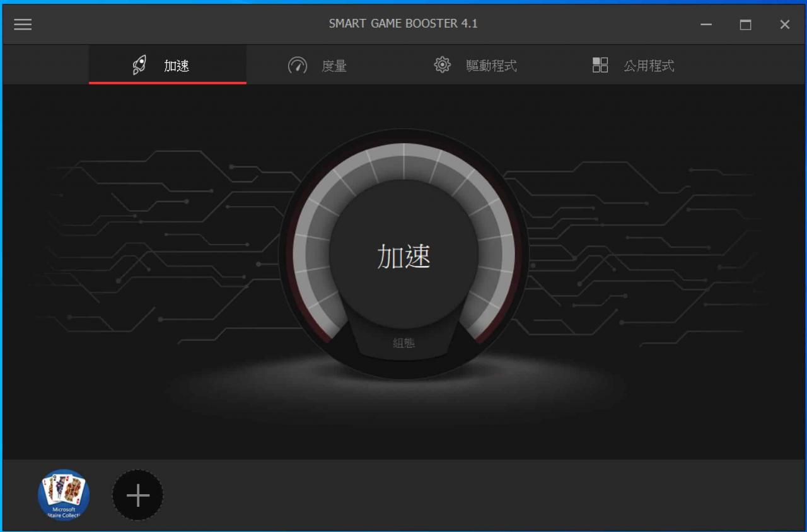Maximize the Smart Game Booster window

point(745,25)
